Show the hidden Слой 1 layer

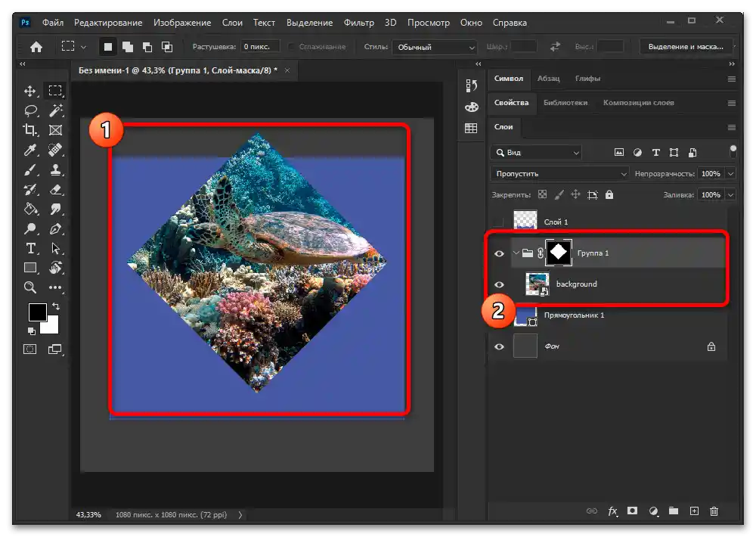tap(499, 222)
